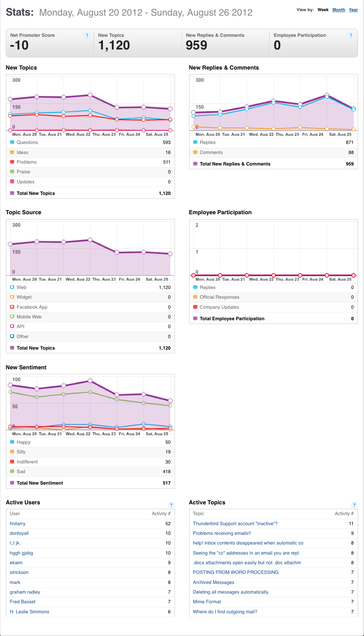Click the Sad sentiment legend marker
This screenshot has height=636, width=364.
click(12, 471)
